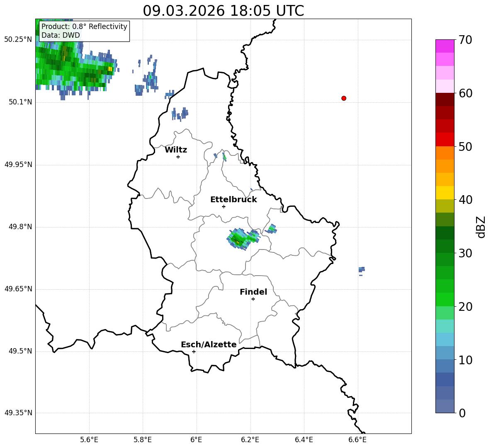The image size is (491, 448).
Task: Click the longitude label '5.8°E'
Action: (x=143, y=440)
